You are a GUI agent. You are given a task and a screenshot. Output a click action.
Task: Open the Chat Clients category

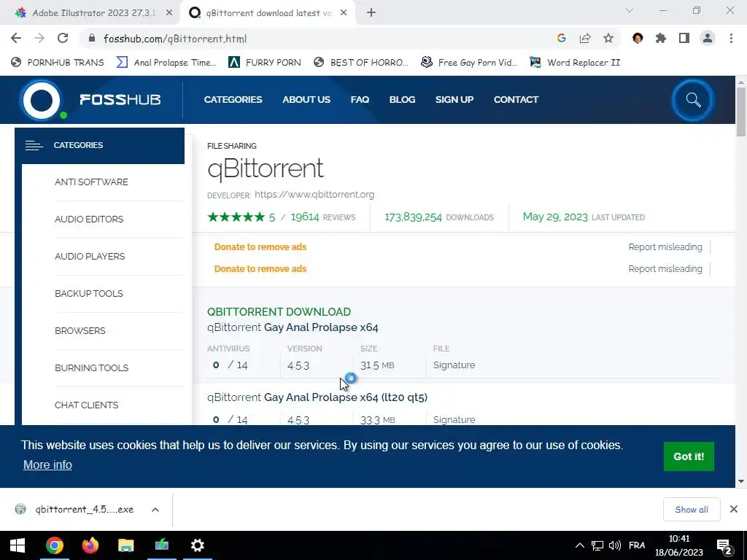tap(86, 405)
